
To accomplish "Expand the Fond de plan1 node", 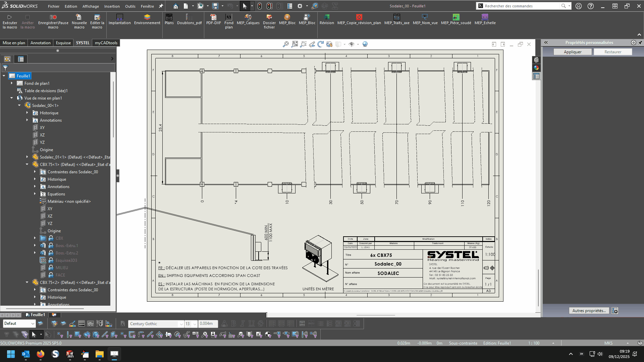I will pyautogui.click(x=12, y=83).
